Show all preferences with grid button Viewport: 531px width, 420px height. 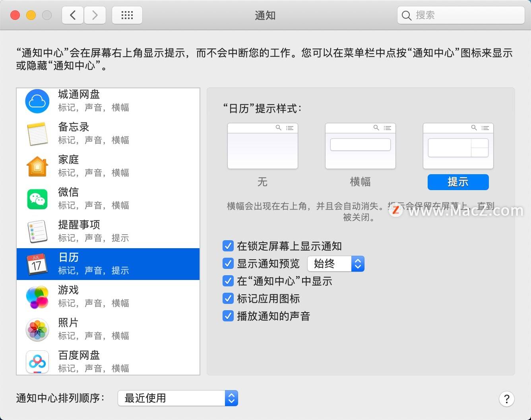[x=127, y=15]
